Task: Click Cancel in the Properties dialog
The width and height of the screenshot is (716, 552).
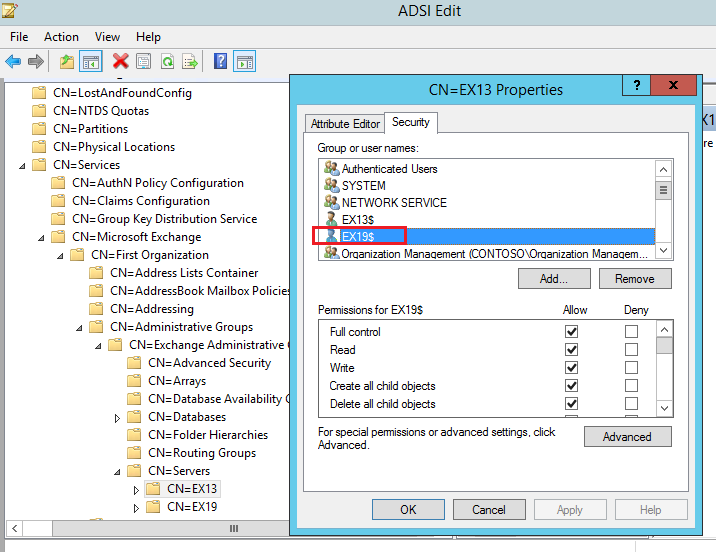Action: click(x=489, y=509)
